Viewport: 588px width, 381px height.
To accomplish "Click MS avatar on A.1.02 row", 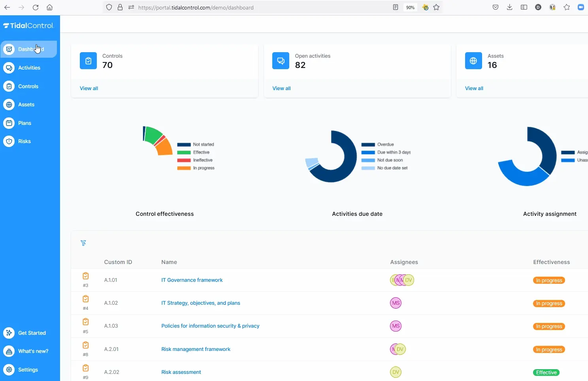I will pos(396,303).
